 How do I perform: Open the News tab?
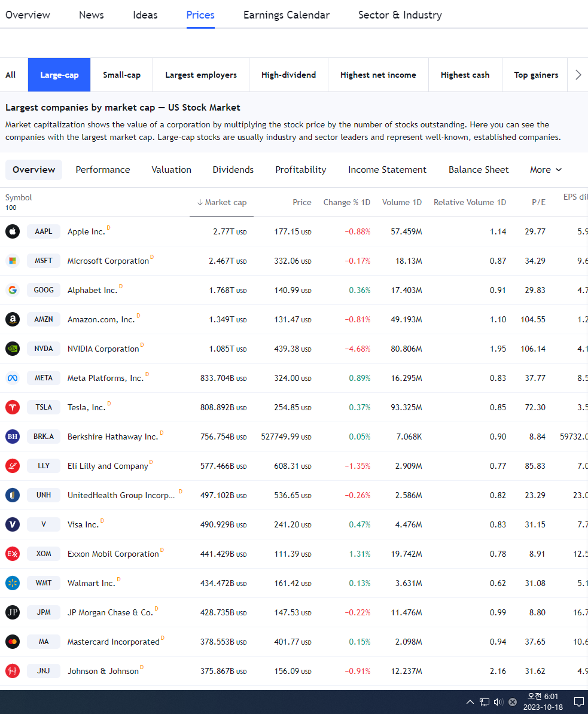(91, 14)
